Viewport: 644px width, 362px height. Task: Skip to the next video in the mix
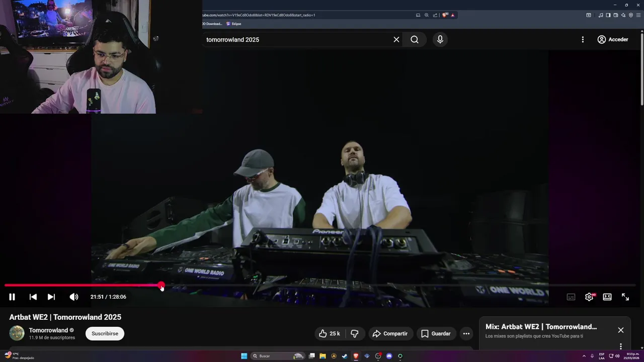(x=51, y=297)
